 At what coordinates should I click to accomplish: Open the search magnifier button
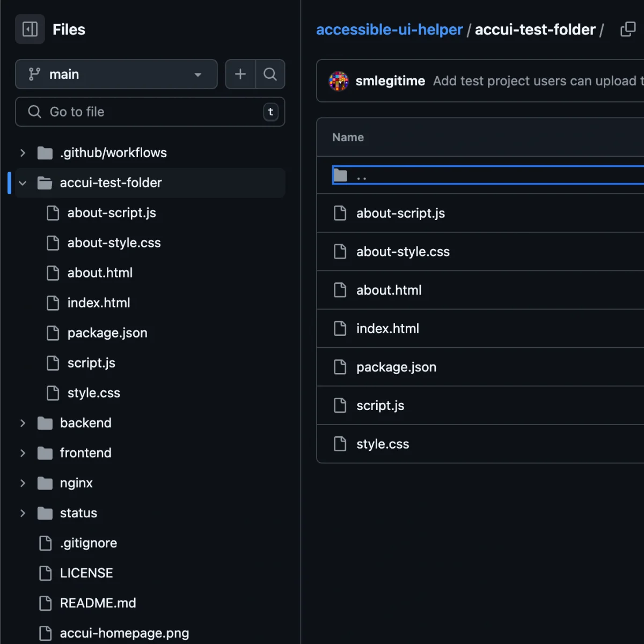(270, 74)
